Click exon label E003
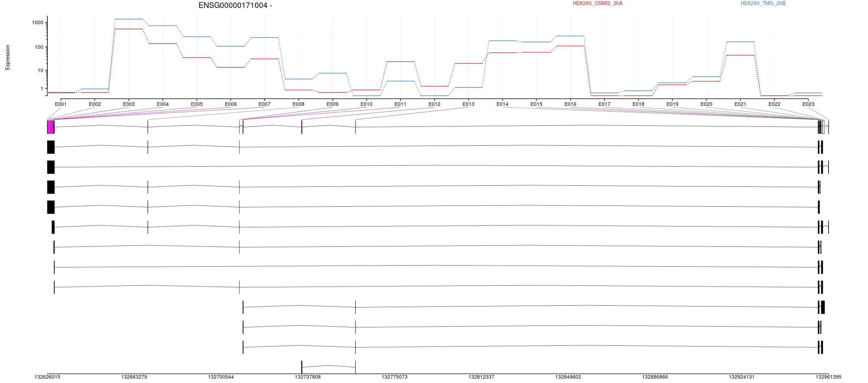868x383 pixels. pos(129,104)
